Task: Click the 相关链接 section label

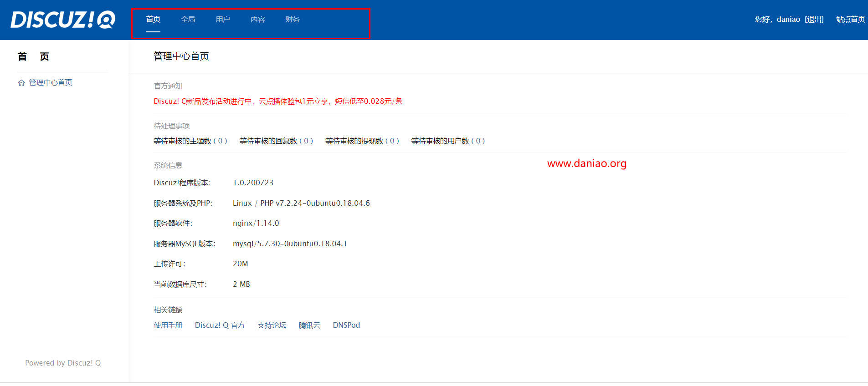Action: (168, 310)
